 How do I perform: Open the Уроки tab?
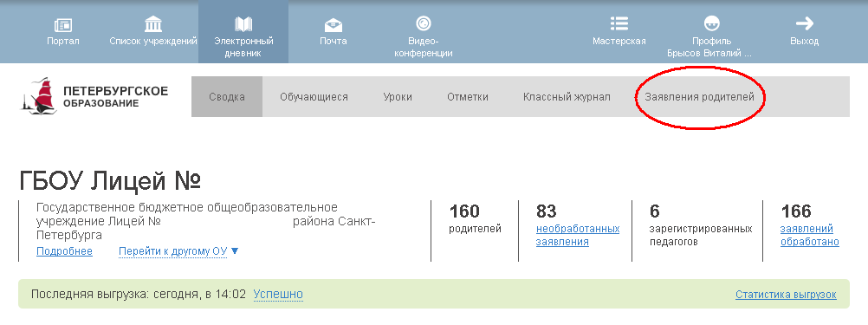(x=398, y=97)
